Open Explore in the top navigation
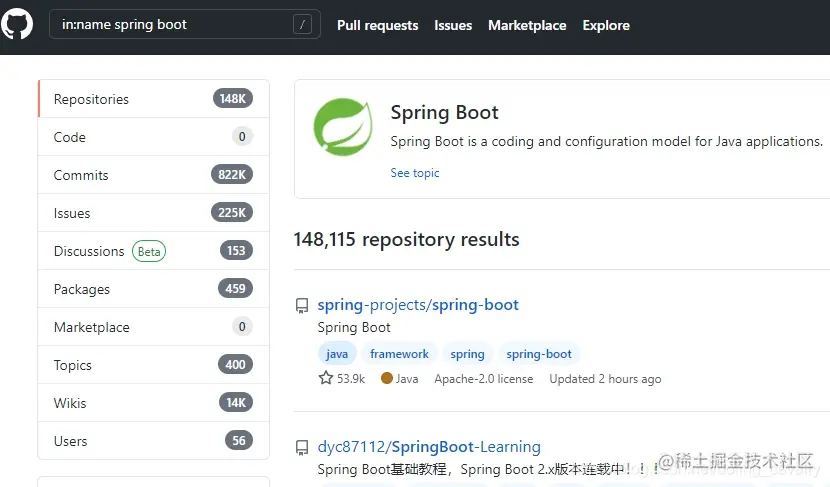 606,25
